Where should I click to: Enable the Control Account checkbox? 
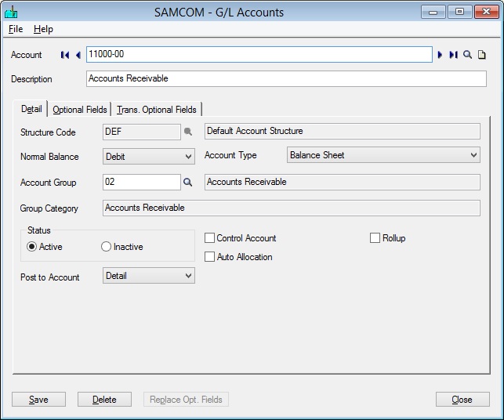click(x=210, y=238)
